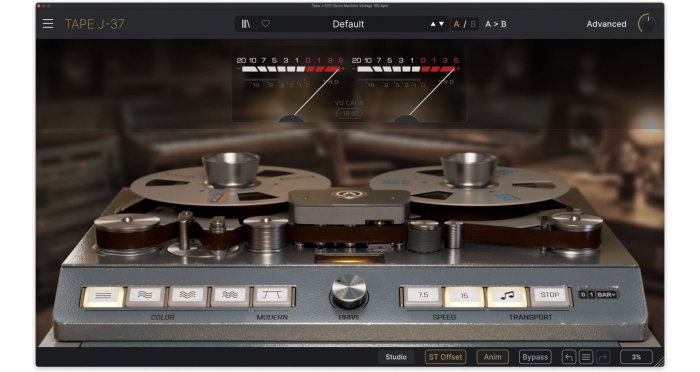Click the first counter digit 0
700x372 pixels.
(x=583, y=295)
